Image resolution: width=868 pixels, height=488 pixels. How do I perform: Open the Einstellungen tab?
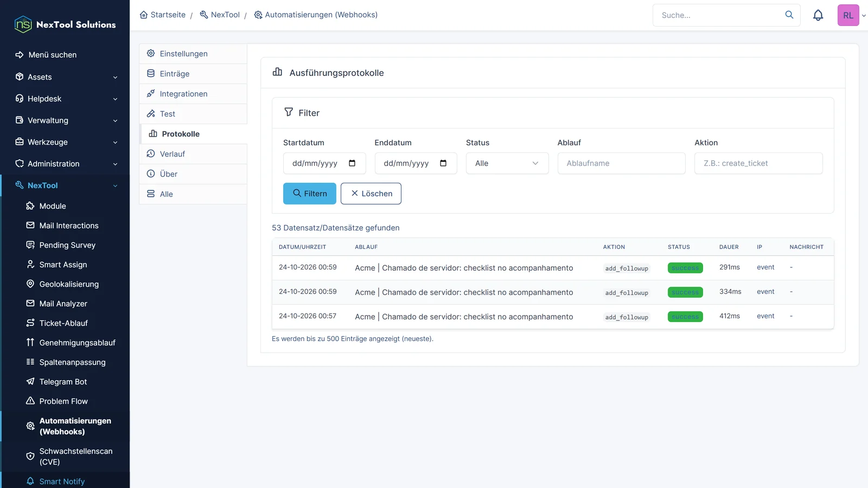(x=193, y=54)
